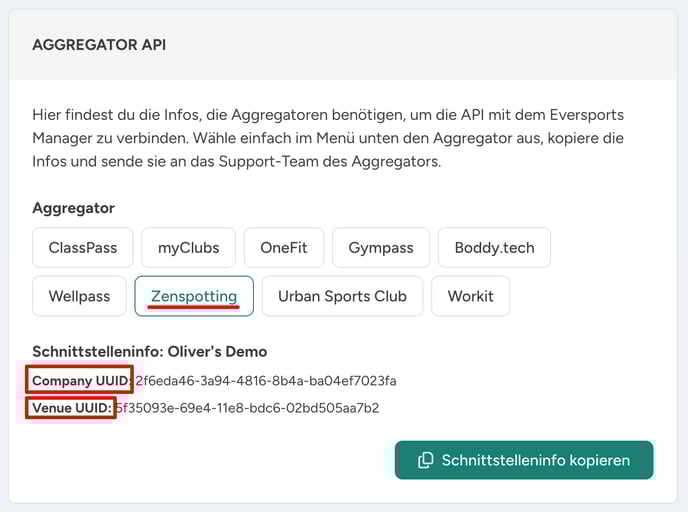Screen dimensions: 688x512
Task: Click the Aggregator section heading
Action: [73, 208]
